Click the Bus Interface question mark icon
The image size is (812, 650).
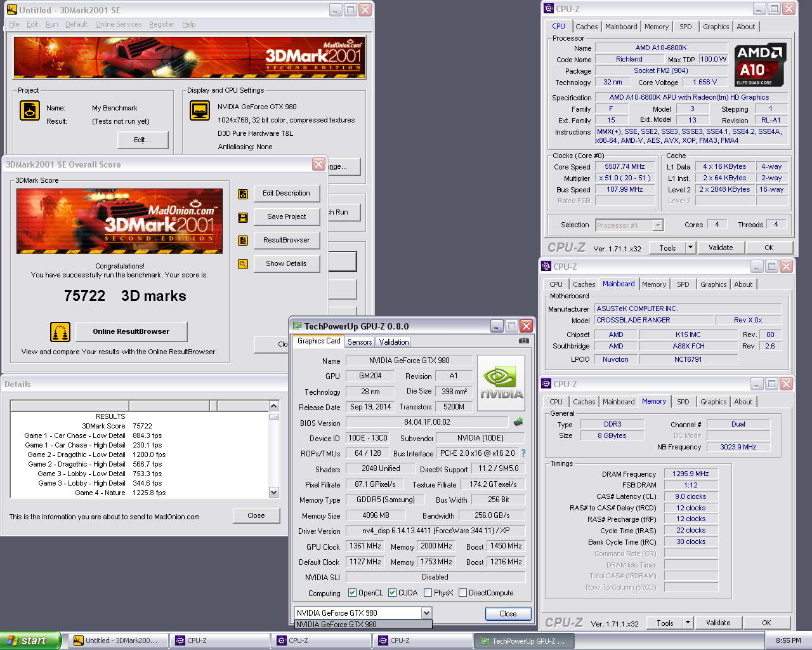click(523, 453)
